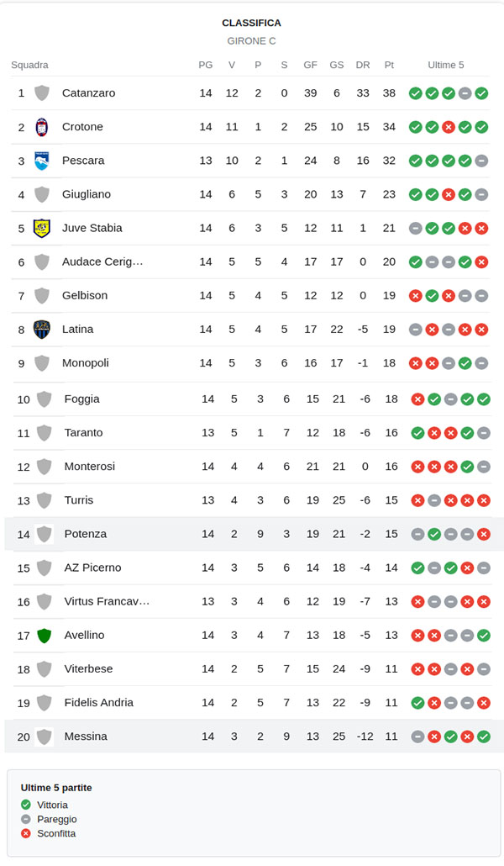
Task: Click the Pt points column header
Action: [389, 65]
